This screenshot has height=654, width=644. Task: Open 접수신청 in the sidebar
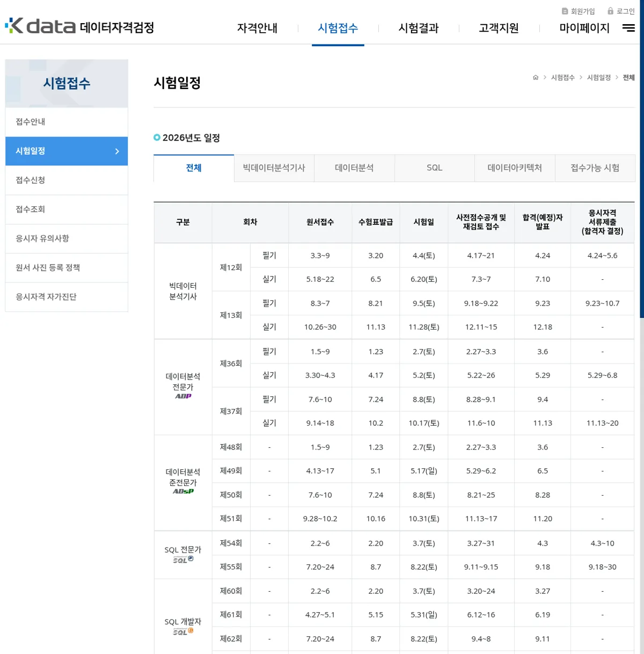point(67,180)
